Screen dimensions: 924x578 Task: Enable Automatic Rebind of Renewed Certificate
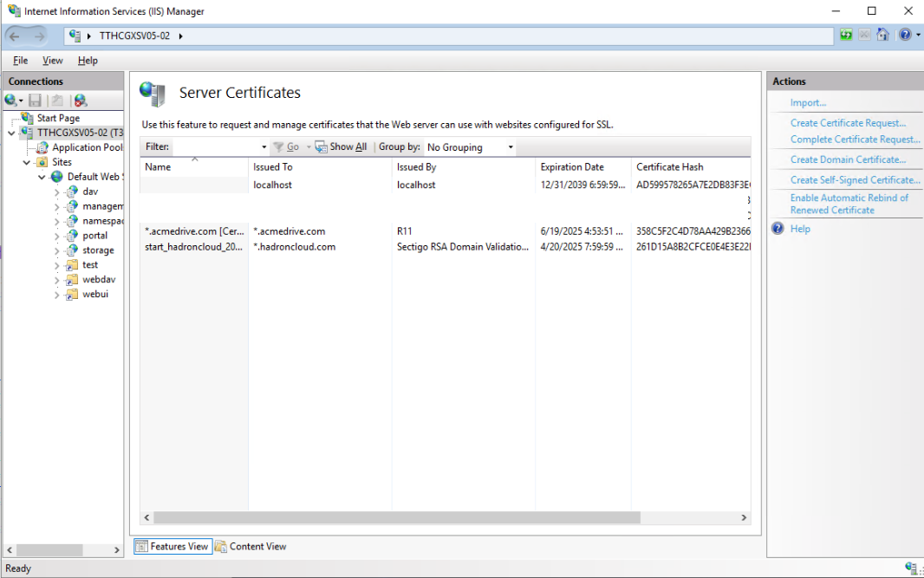pos(849,204)
